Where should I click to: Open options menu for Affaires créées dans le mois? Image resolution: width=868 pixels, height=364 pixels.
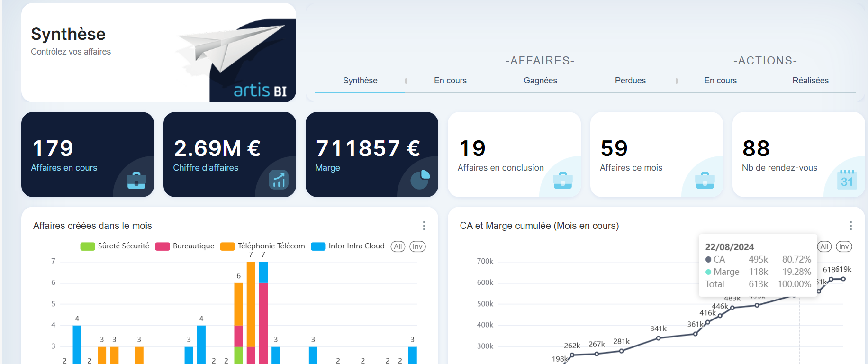pos(424,226)
